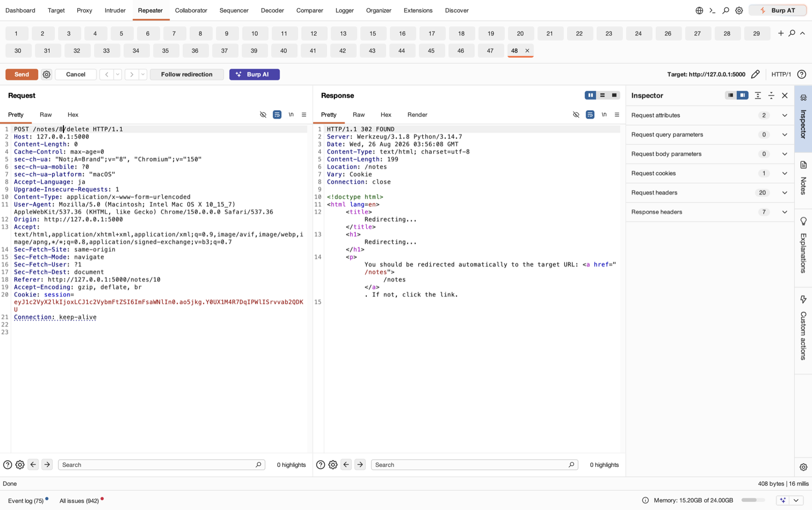Toggle response word wrap icon
Viewport: 812px width, 510px height.
pos(590,115)
